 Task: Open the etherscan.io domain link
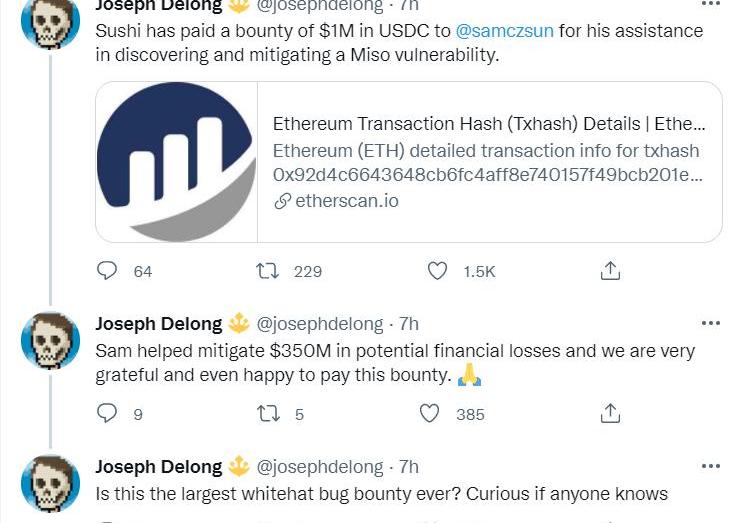pyautogui.click(x=346, y=201)
